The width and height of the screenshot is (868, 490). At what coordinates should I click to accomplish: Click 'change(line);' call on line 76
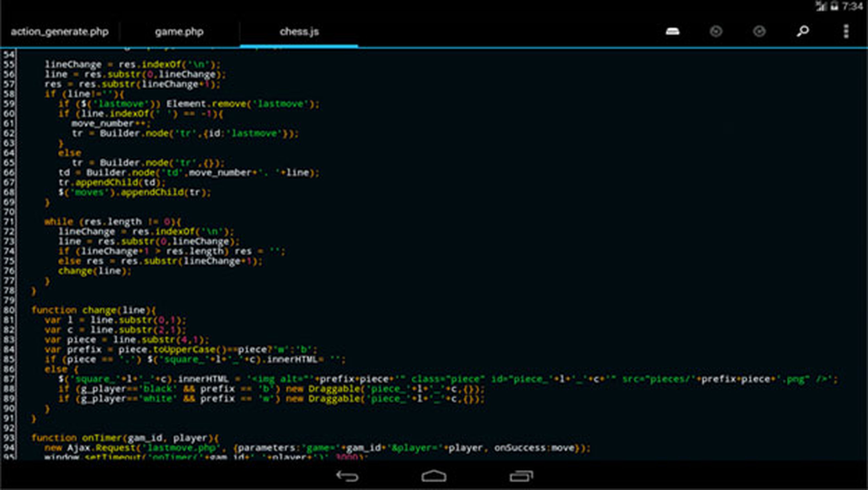[x=95, y=271]
